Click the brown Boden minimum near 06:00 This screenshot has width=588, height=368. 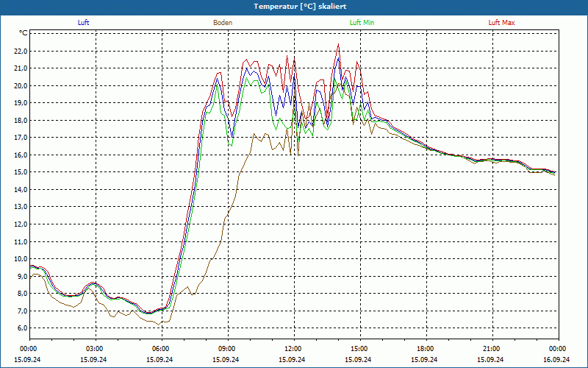point(159,325)
